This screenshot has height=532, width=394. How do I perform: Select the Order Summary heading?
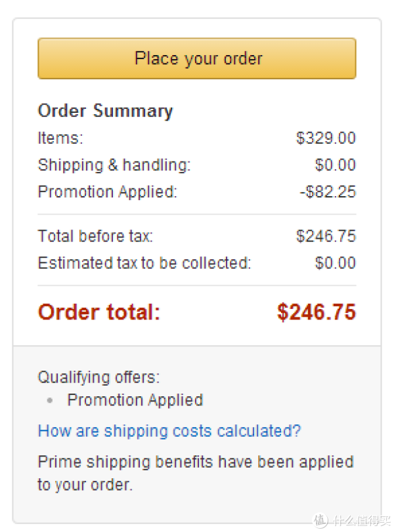[105, 111]
